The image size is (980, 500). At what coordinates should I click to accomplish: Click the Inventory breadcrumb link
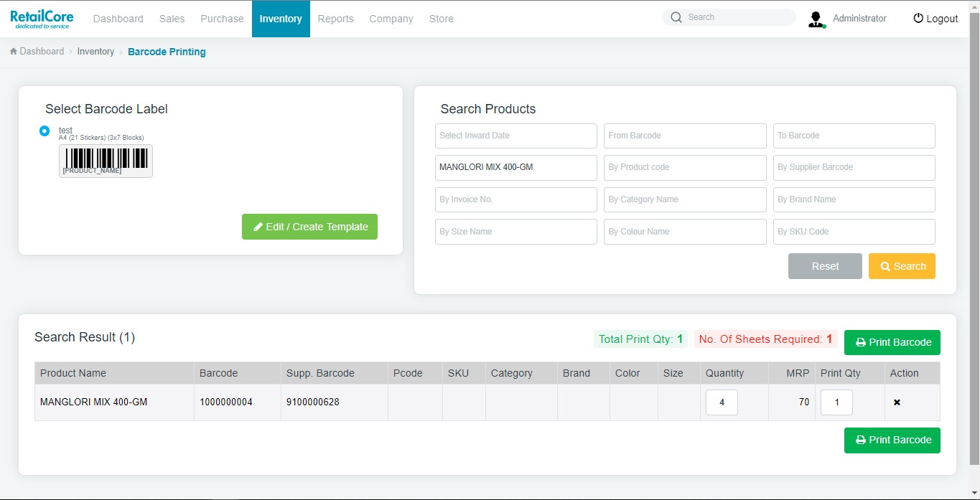click(95, 52)
